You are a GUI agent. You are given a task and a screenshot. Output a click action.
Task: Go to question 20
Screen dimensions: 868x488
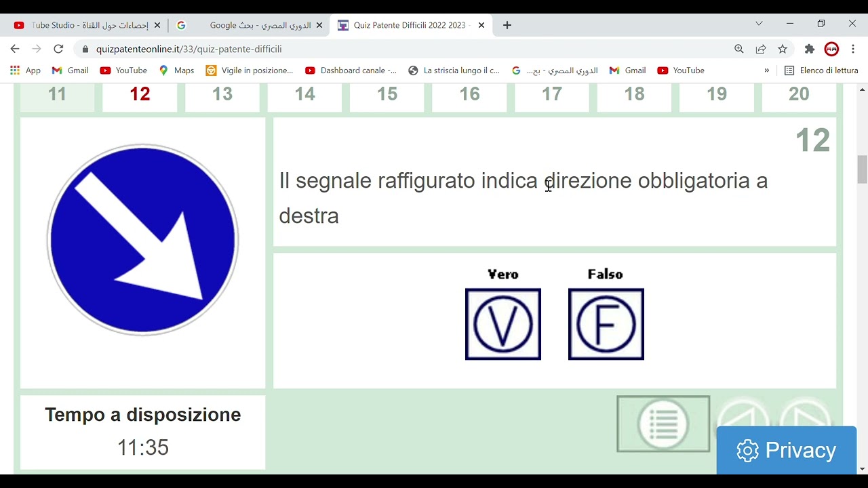tap(800, 95)
